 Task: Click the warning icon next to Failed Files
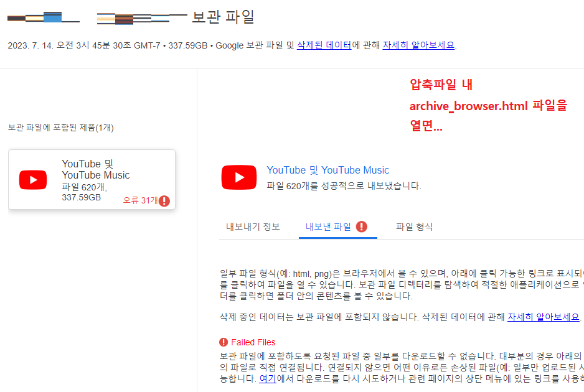[x=224, y=342]
